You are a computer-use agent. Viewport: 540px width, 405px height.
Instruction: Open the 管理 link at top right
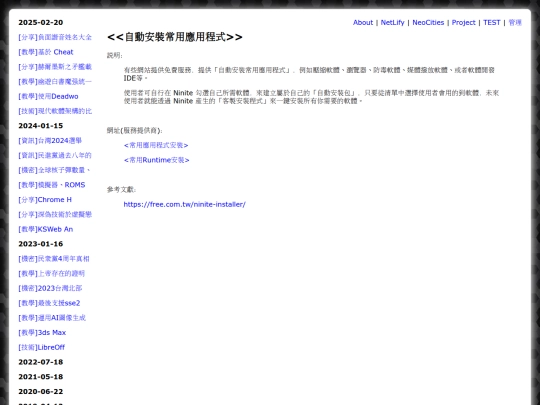click(515, 22)
